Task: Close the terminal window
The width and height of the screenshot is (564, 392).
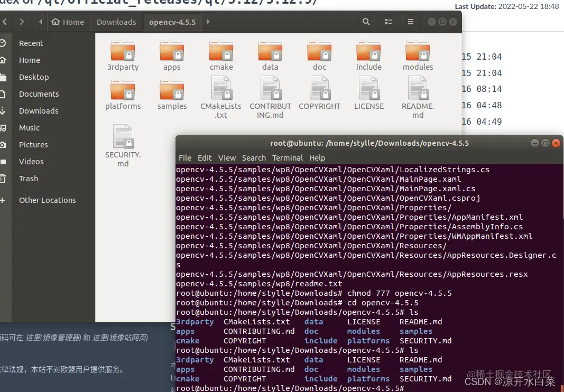Action: (556, 143)
